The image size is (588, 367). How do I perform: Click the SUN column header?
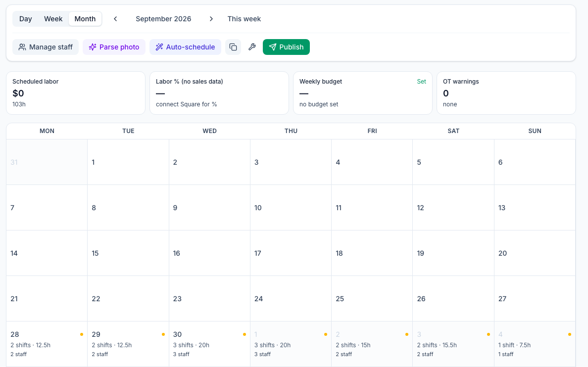click(535, 131)
